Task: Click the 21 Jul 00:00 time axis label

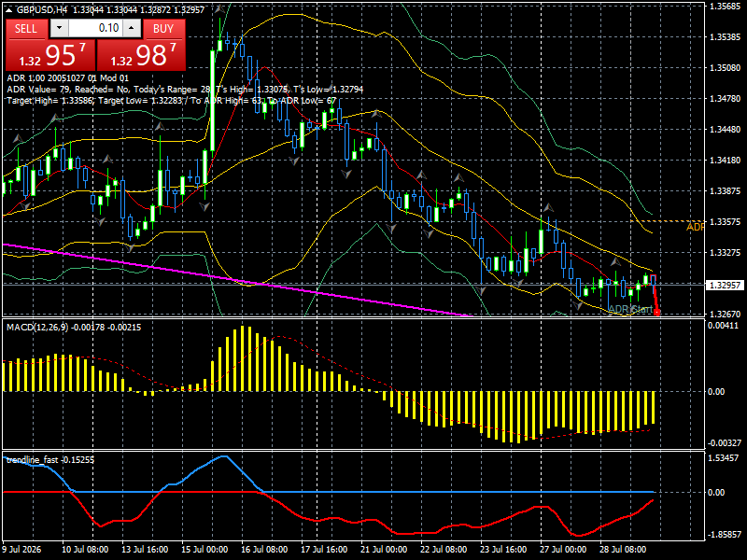Action: (x=384, y=549)
